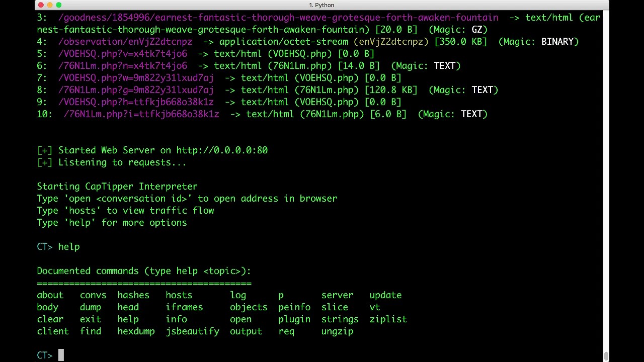Click the 'client' command name
Screen dimensions: 644x362
(53, 331)
